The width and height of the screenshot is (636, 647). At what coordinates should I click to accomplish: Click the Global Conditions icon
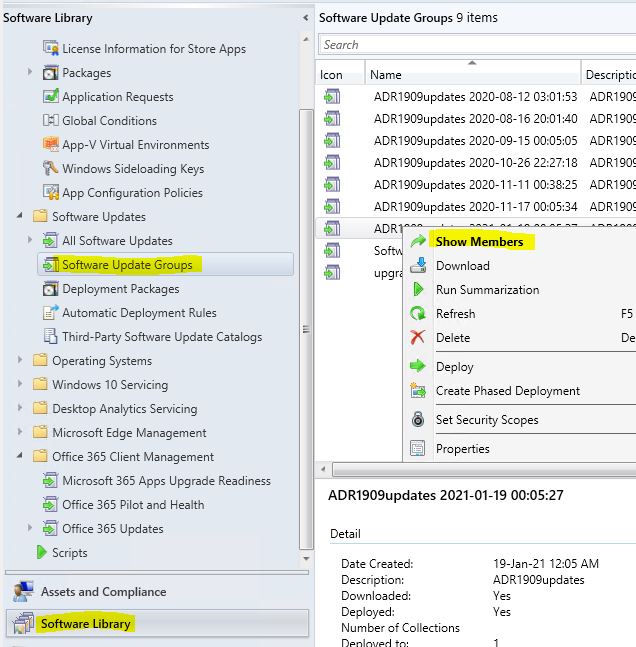coord(51,120)
